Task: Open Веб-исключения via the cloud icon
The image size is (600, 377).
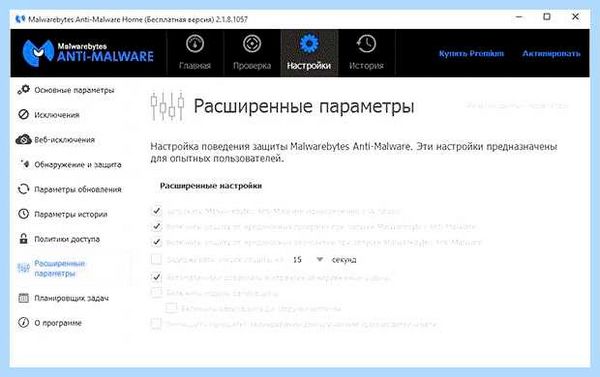Action: (x=23, y=139)
